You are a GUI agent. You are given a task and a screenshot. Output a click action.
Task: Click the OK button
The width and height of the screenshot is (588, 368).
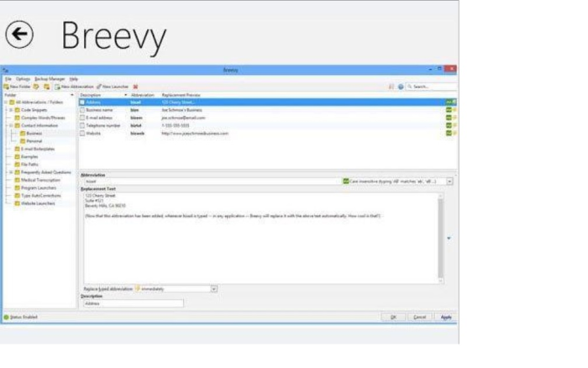click(x=393, y=318)
